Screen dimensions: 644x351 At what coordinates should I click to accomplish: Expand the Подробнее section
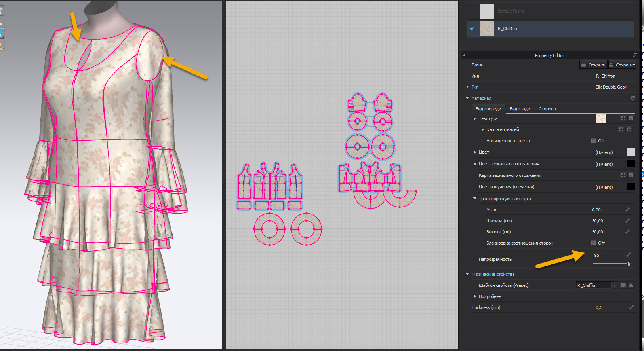click(475, 296)
